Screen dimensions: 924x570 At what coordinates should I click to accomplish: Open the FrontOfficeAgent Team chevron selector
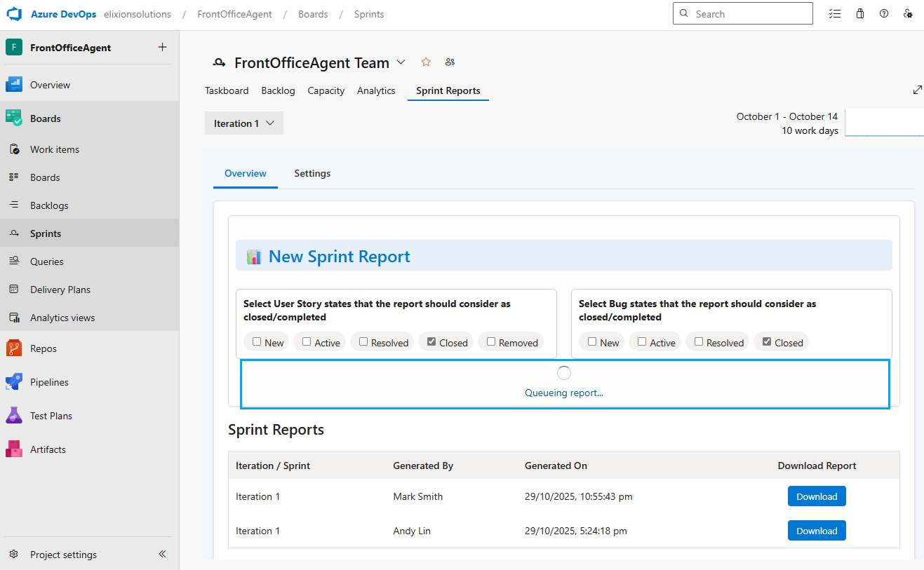pos(401,62)
